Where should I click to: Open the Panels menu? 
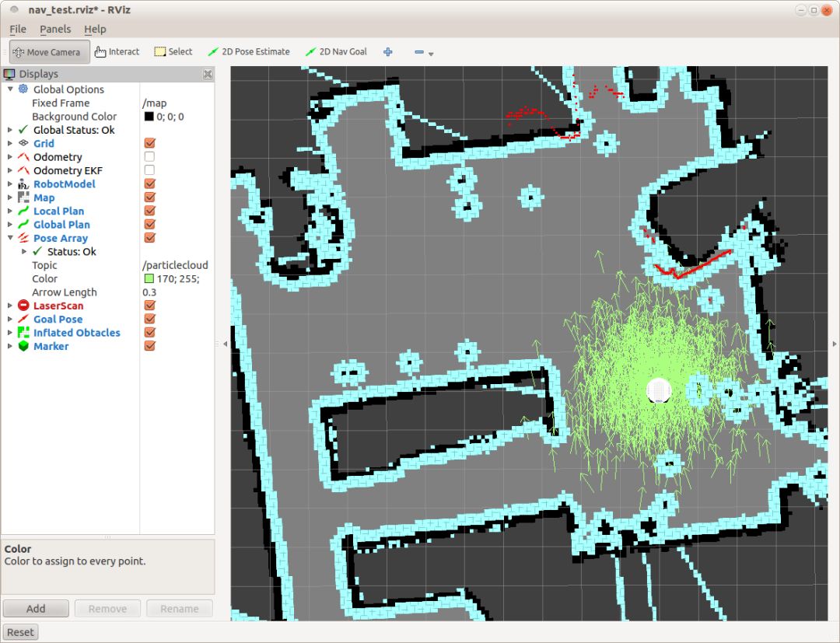pyautogui.click(x=55, y=29)
